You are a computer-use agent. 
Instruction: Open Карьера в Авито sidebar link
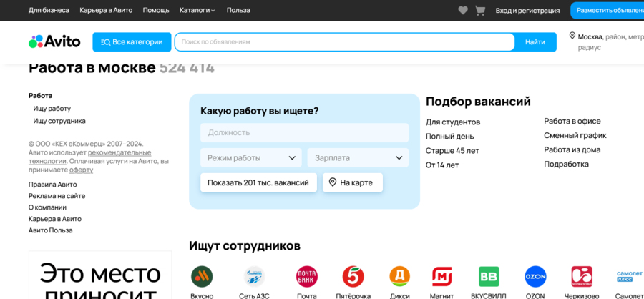[54, 219]
